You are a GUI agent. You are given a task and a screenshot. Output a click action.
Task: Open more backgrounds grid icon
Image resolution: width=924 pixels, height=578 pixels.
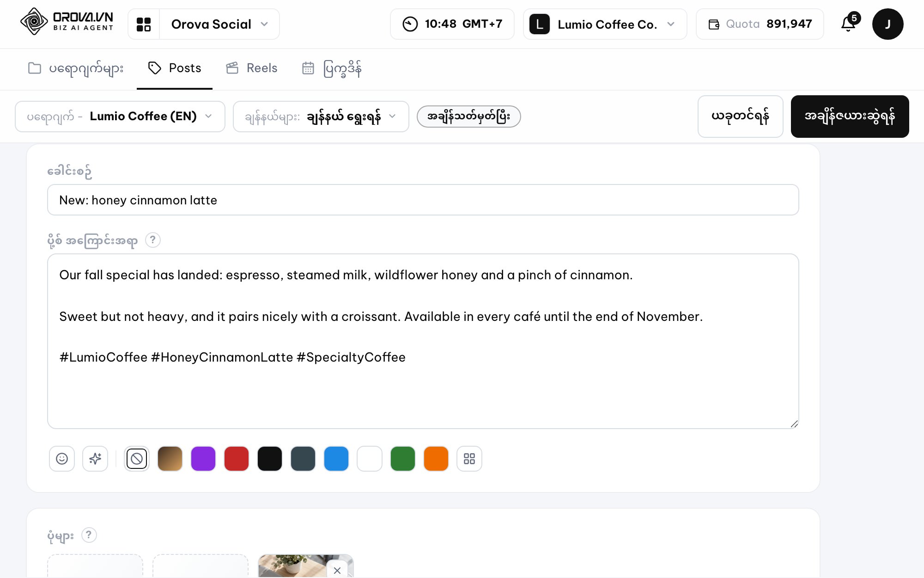coord(469,459)
